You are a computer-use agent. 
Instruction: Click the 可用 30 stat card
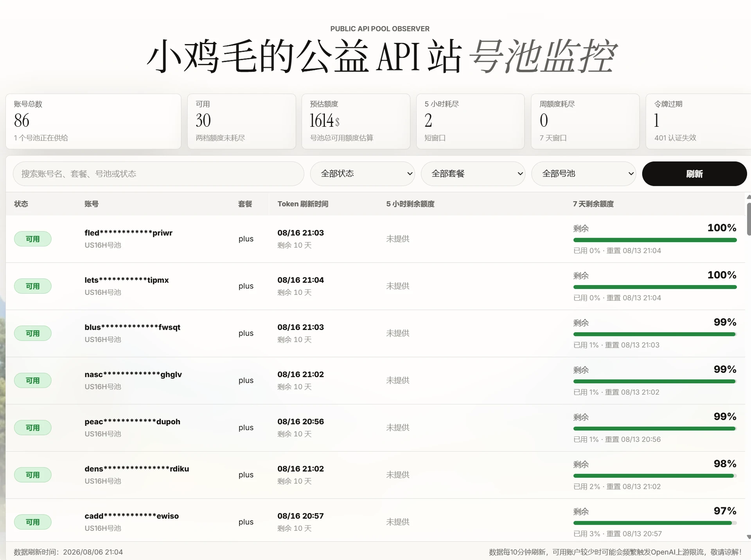coord(241,121)
